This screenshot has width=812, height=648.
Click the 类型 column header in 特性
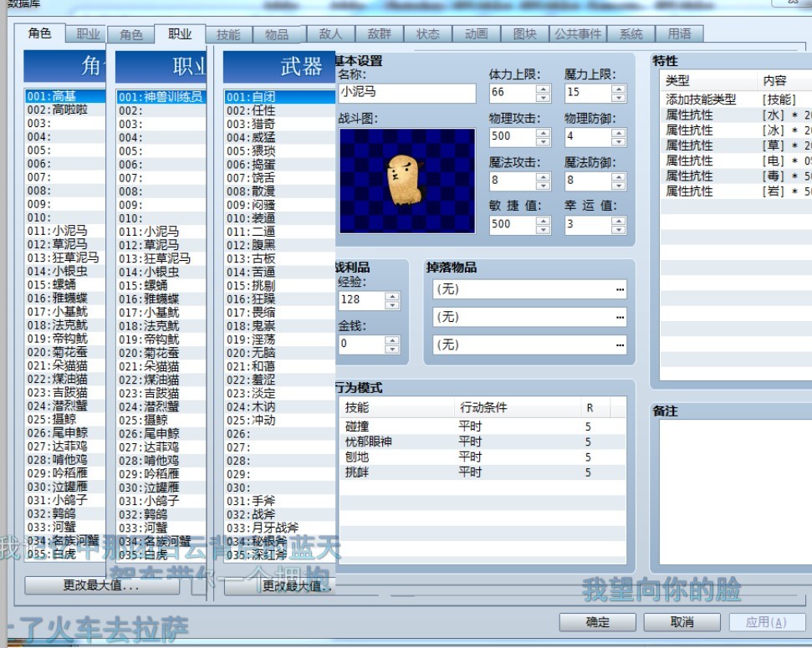point(709,80)
